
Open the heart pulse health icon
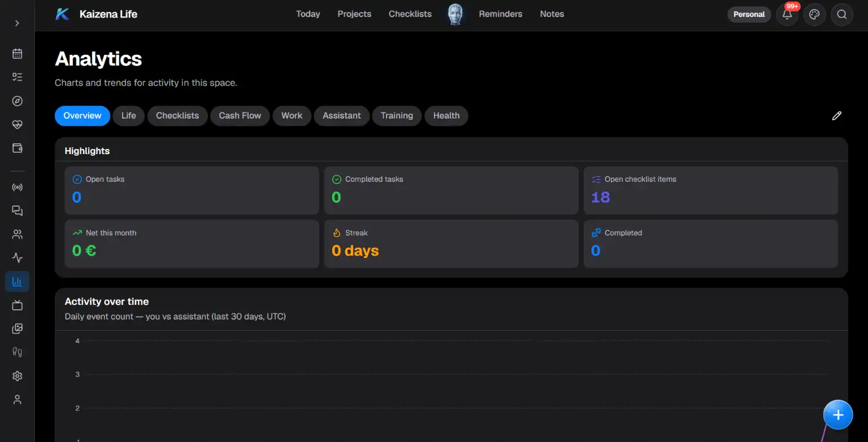(x=17, y=125)
